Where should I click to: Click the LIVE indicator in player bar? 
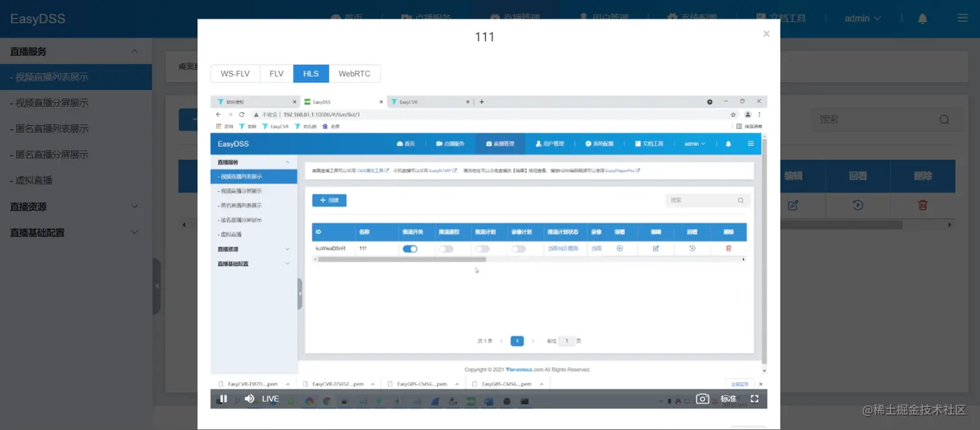[x=270, y=399]
